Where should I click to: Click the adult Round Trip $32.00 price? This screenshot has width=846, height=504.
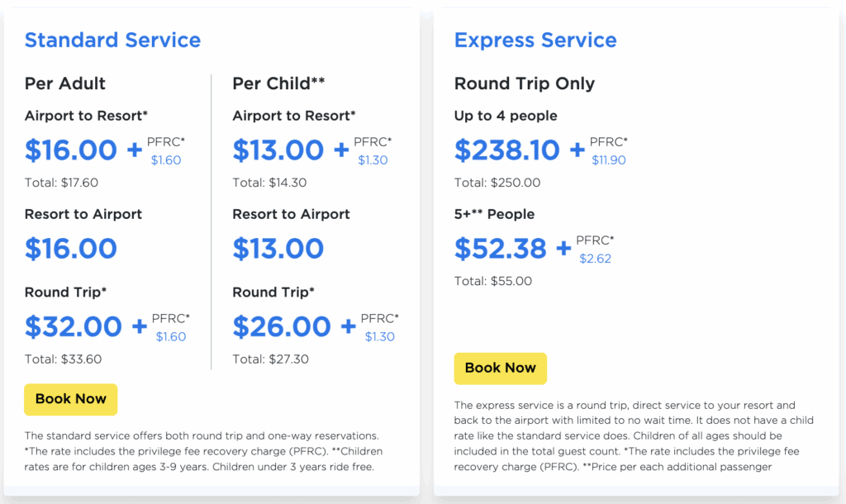tap(74, 326)
